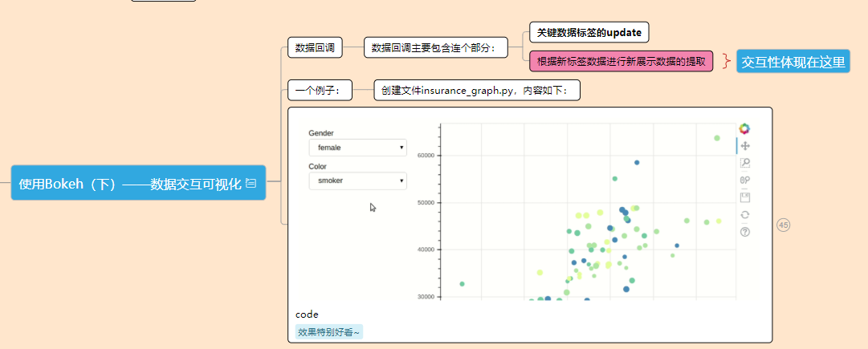Click the blue 交互性体现在这里 summary node

coord(793,62)
